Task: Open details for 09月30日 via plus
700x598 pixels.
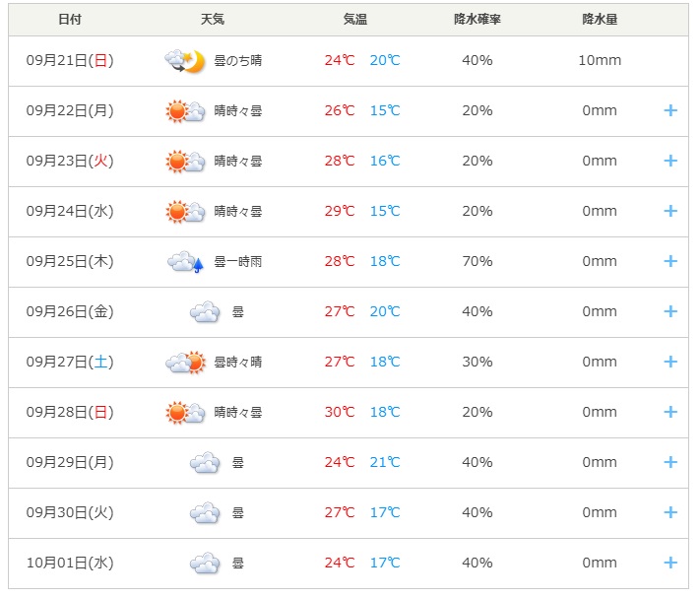Action: click(x=670, y=513)
